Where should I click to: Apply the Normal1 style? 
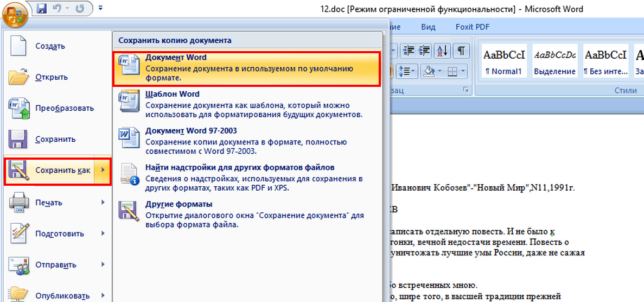pos(503,62)
